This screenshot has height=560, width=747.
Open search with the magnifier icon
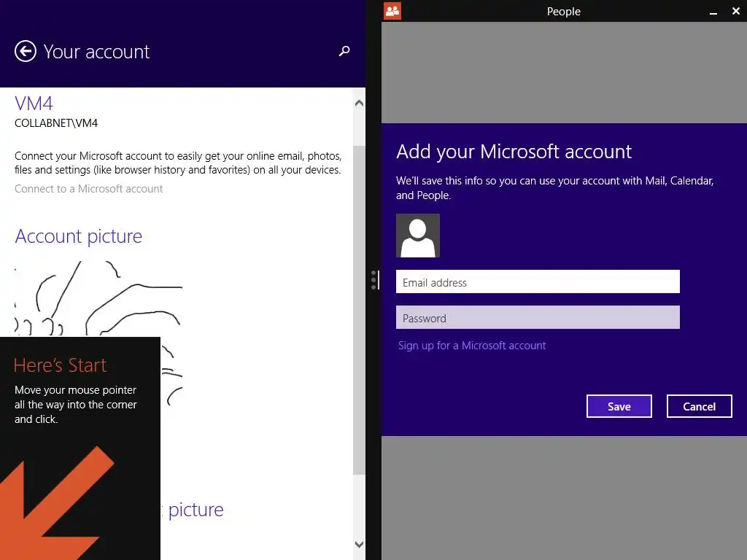(344, 50)
